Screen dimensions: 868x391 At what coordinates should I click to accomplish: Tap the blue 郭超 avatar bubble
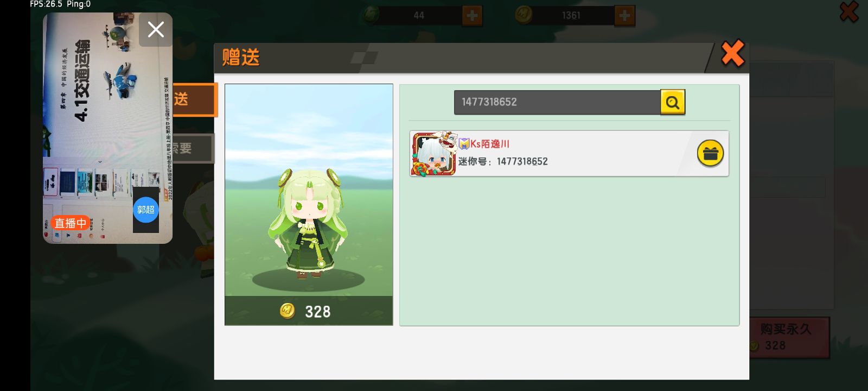point(146,210)
